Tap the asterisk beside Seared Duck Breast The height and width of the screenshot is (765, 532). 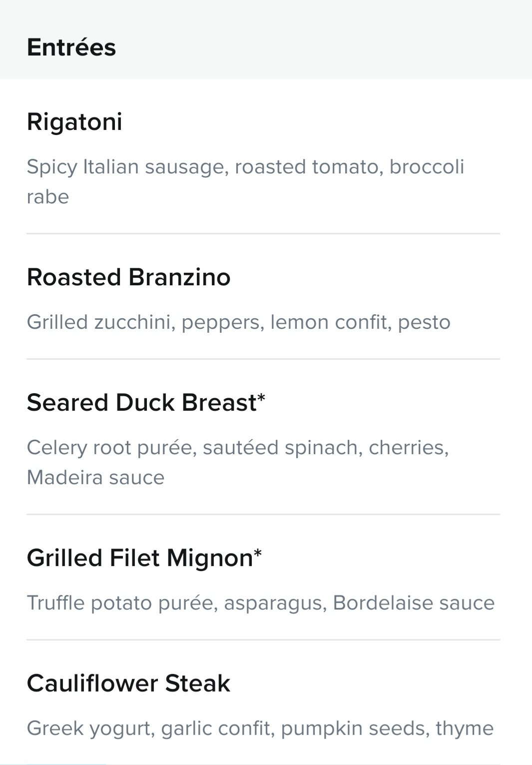[x=261, y=399]
